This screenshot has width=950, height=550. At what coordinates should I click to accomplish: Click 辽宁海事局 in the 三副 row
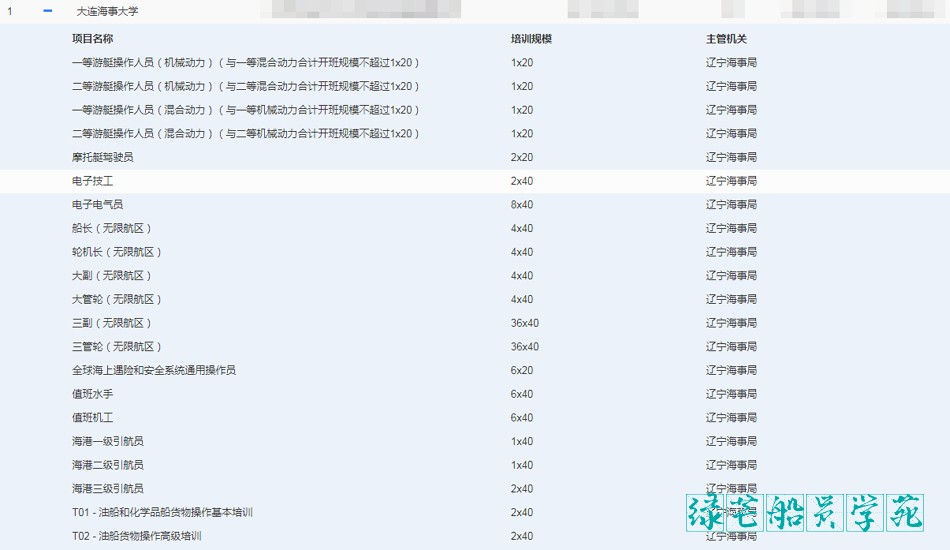point(731,322)
